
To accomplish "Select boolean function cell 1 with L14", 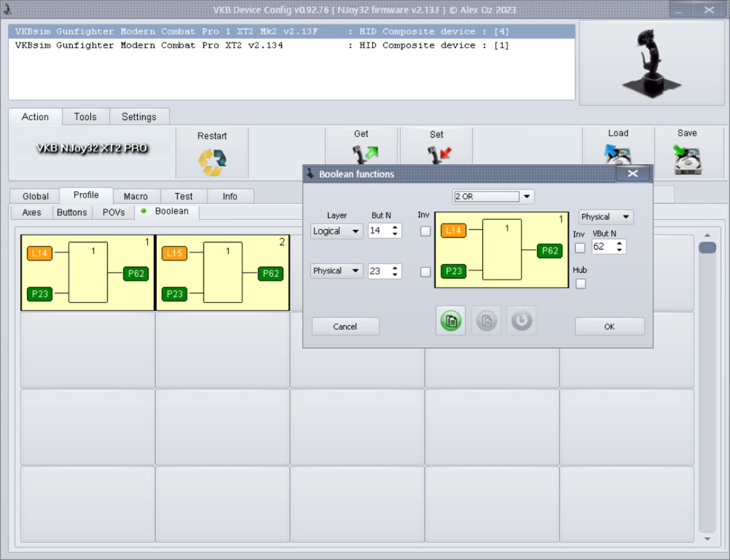I will point(88,273).
